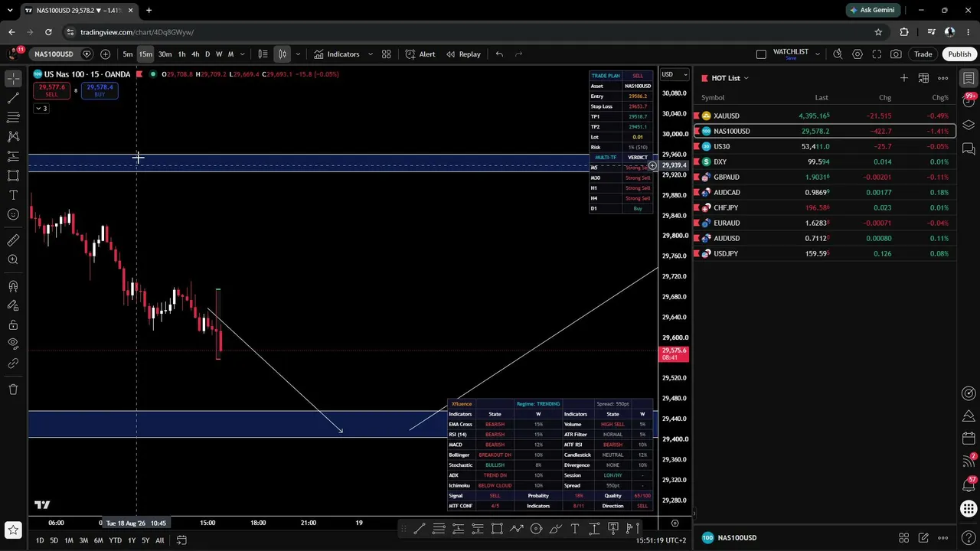Screen dimensions: 980x551
Task: Click the Publish button
Action: 959,54
